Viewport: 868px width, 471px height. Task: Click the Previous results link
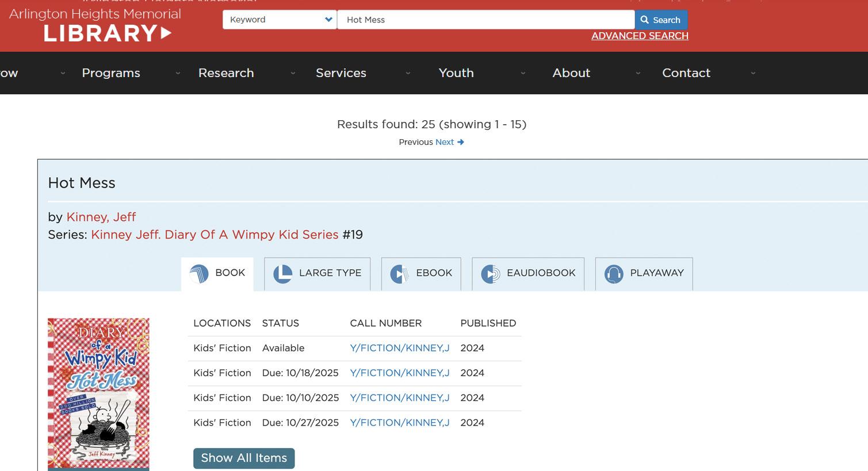pos(416,142)
